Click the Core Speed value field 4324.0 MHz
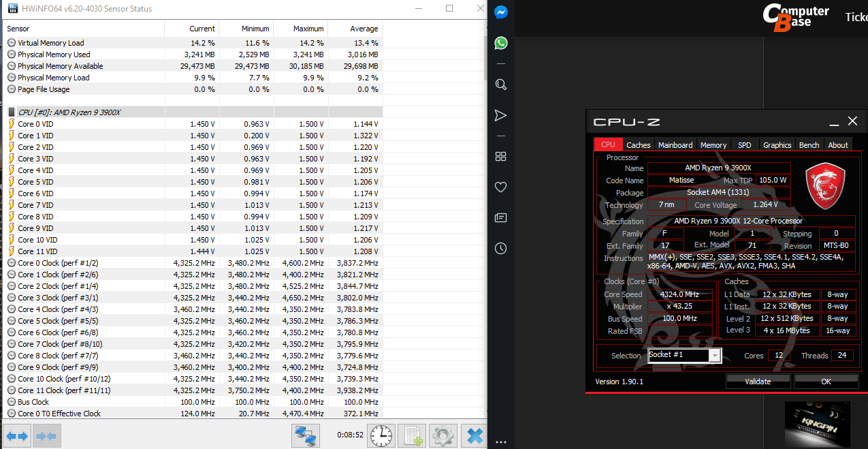 click(x=679, y=294)
